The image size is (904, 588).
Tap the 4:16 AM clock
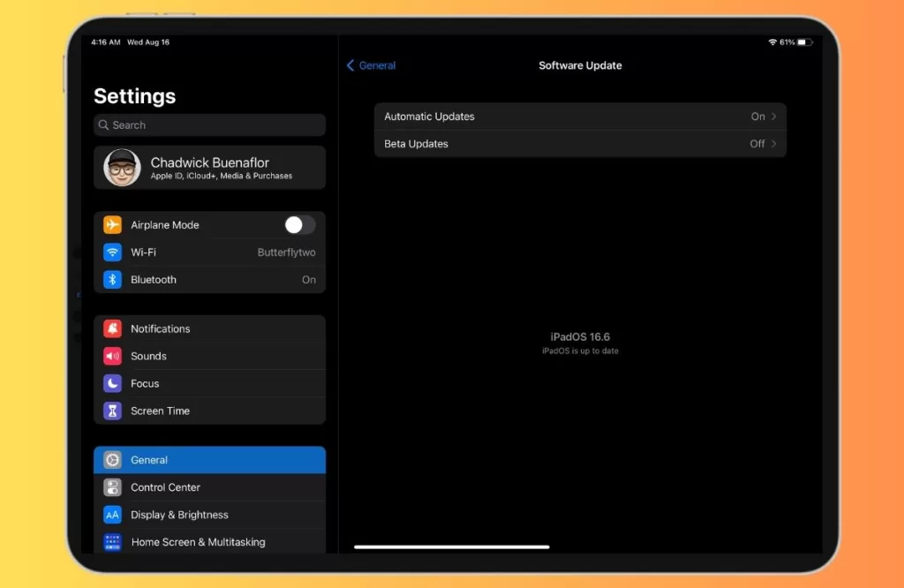[106, 42]
